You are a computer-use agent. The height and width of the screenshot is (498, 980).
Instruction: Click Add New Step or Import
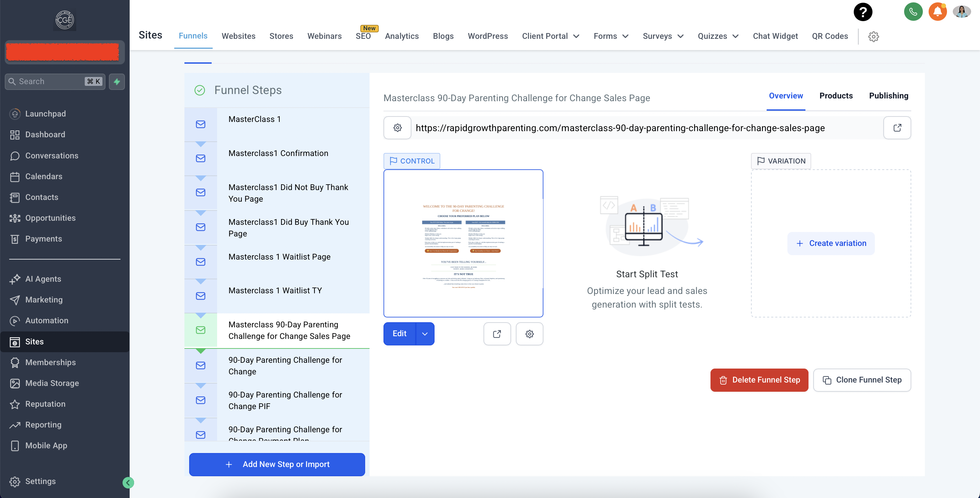pos(277,465)
